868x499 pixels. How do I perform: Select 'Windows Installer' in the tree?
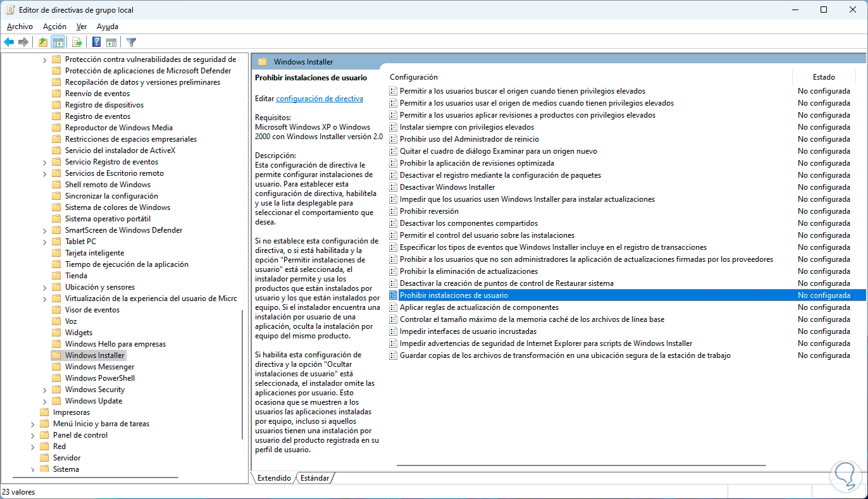click(95, 355)
